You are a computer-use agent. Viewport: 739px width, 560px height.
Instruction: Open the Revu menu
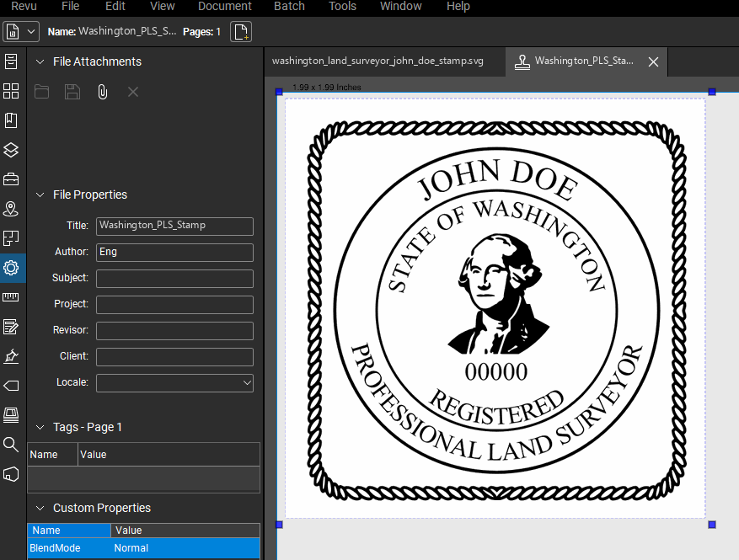pyautogui.click(x=24, y=6)
